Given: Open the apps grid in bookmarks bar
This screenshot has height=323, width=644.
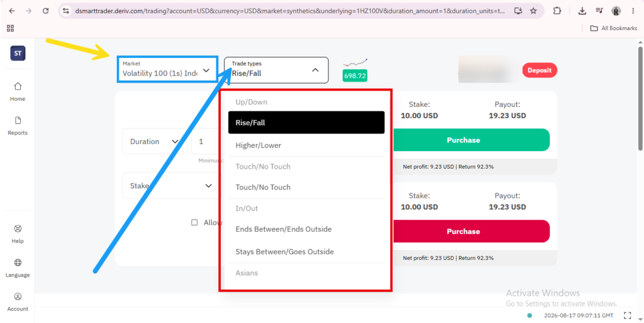Looking at the screenshot, I should tap(11, 28).
